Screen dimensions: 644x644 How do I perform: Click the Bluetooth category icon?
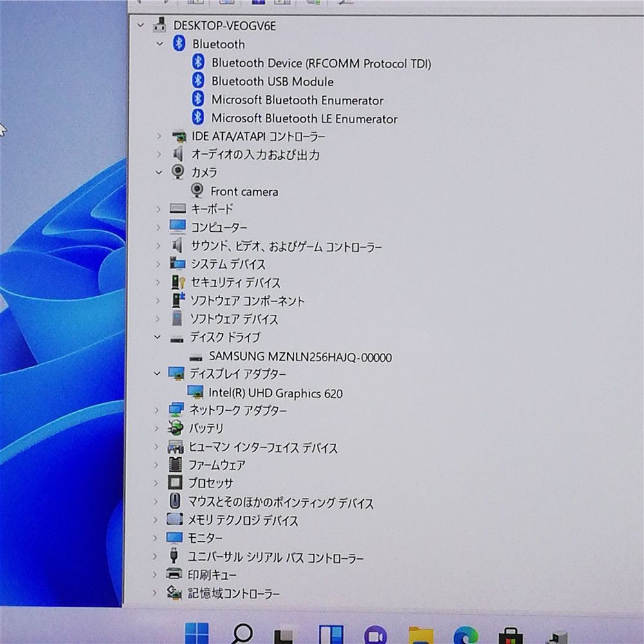click(178, 43)
